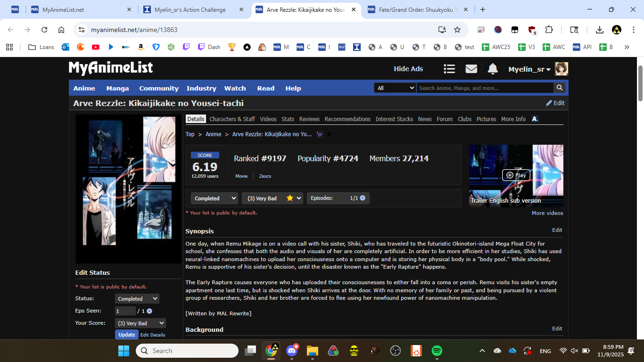
Task: Expand the Myelin_sr account menu arrow
Action: (x=549, y=70)
